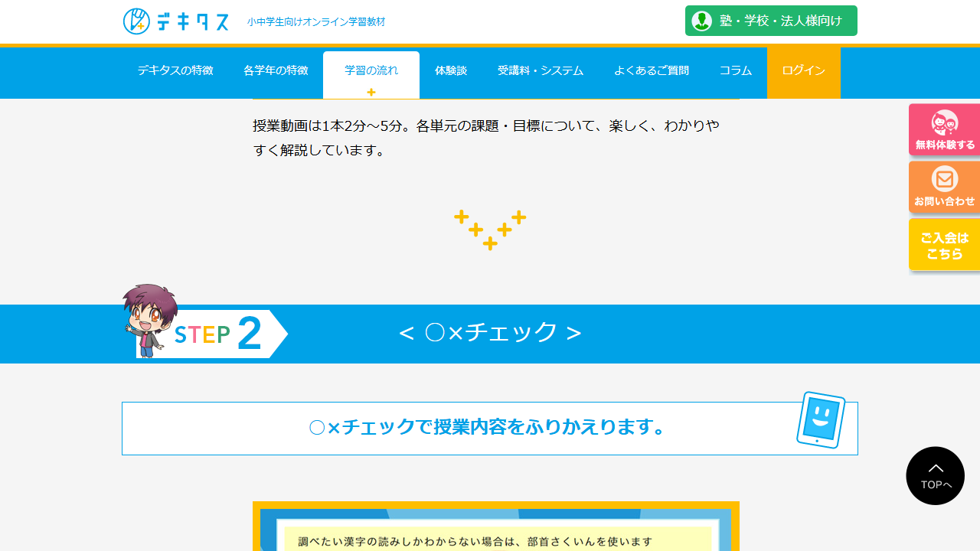Viewport: 980px width, 551px height.
Task: Open お問い合わせ mail icon button
Action: (x=945, y=187)
